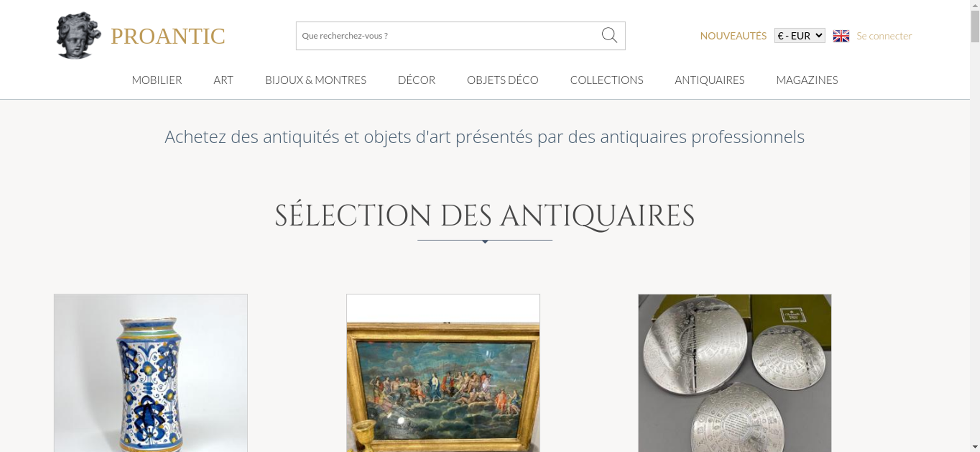980x452 pixels.
Task: Focus the Que recherchez-vous search field
Action: (448, 36)
